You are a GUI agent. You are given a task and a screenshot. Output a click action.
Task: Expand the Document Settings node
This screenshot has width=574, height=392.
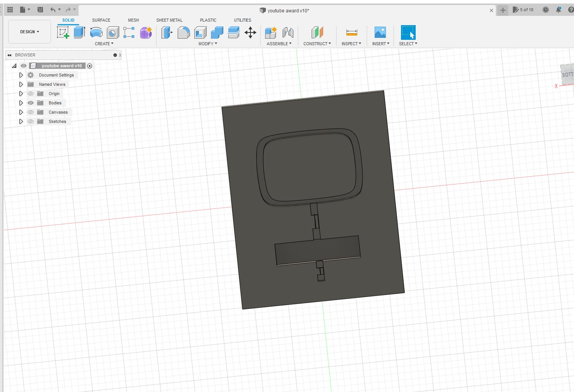21,75
